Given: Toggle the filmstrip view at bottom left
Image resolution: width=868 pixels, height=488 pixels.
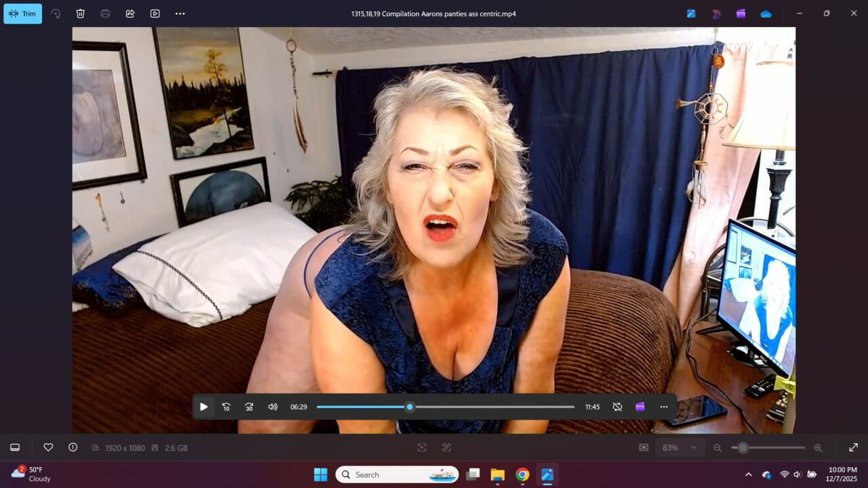Looking at the screenshot, I should (x=15, y=447).
